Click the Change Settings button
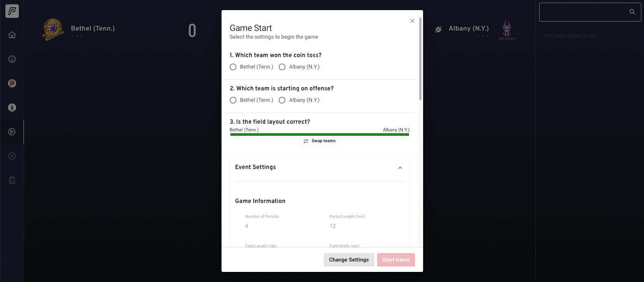 (349, 260)
